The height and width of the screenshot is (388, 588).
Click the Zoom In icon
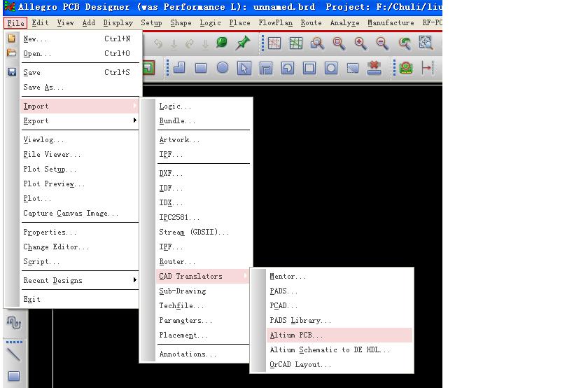coord(360,43)
